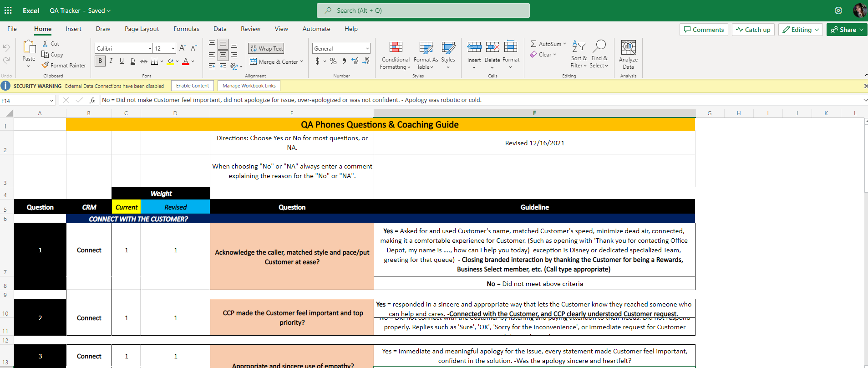
Task: Click the text Orientation icon
Action: point(234,66)
